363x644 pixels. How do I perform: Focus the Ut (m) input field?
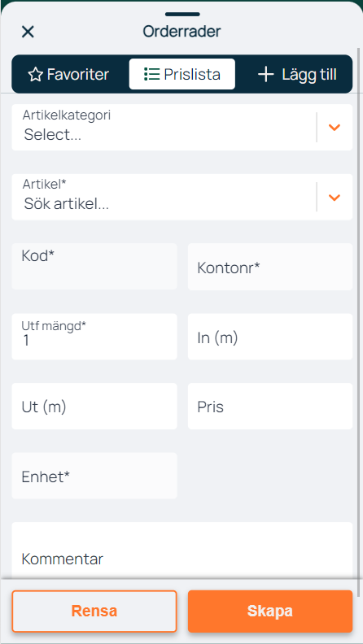pyautogui.click(x=94, y=407)
